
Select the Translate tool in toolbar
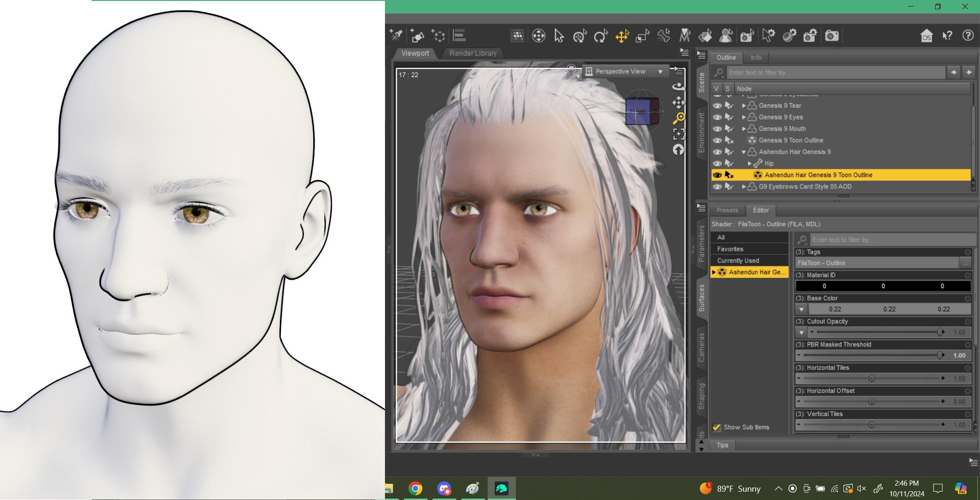pyautogui.click(x=622, y=36)
